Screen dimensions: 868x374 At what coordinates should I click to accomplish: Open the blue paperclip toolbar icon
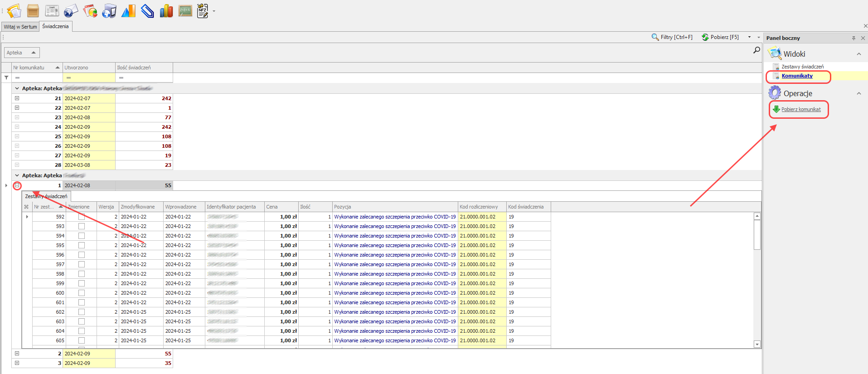(x=147, y=11)
